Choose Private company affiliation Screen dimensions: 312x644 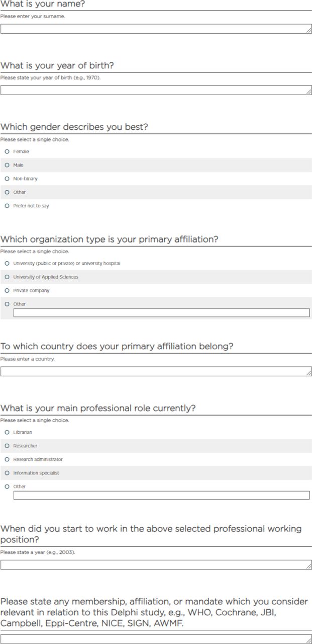[x=7, y=290]
